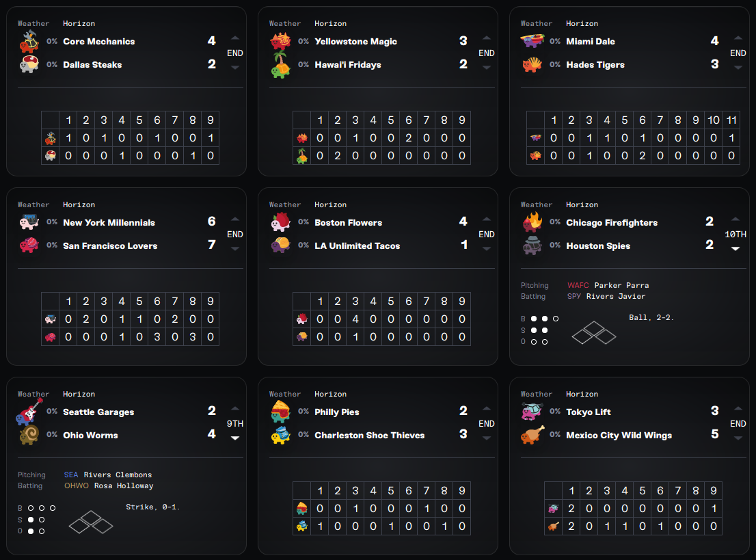Click the small Tokyo Lift icon in the scoreboard

[x=553, y=509]
